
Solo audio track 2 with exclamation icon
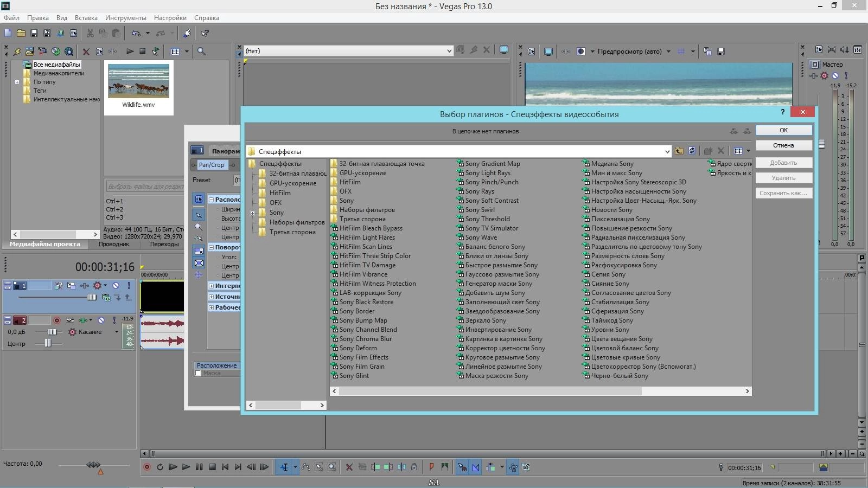[x=116, y=320]
